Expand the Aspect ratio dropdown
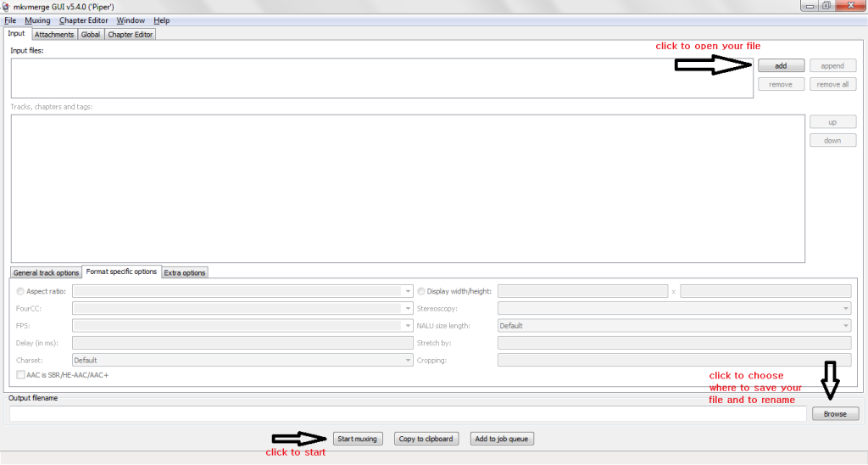Image resolution: width=868 pixels, height=465 pixels. [x=408, y=291]
